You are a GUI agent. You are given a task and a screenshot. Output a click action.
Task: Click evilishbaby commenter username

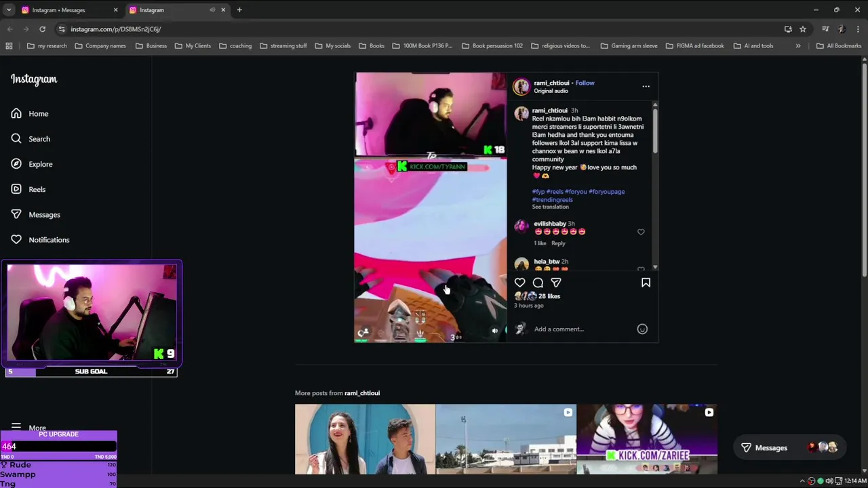click(x=550, y=224)
